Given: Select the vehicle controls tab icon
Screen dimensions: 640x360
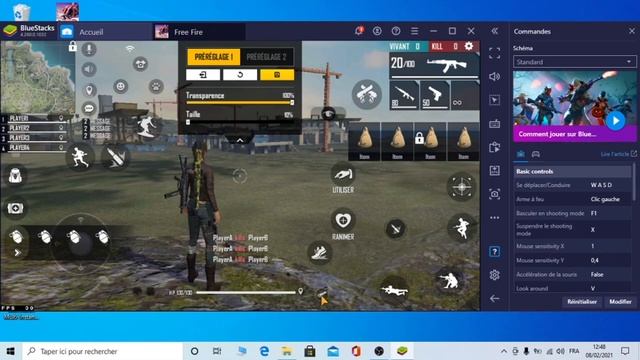Looking at the screenshot, I should click(536, 154).
